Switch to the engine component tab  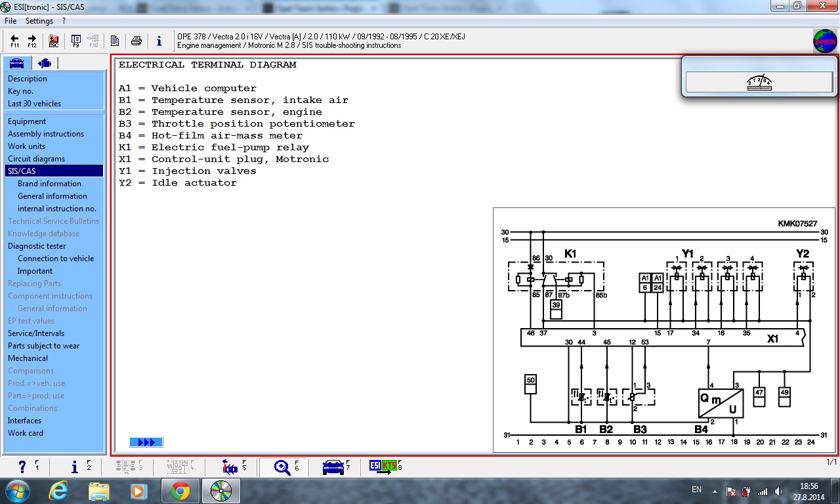point(44,63)
